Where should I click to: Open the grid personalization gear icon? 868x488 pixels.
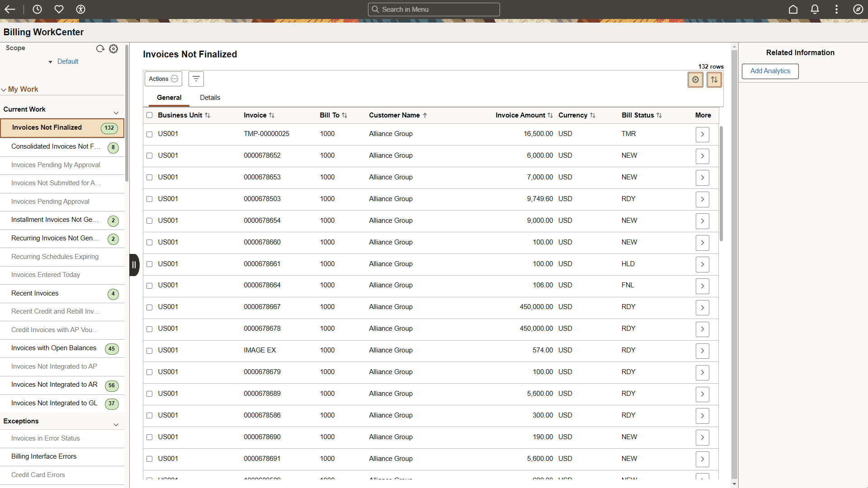pyautogui.click(x=695, y=80)
